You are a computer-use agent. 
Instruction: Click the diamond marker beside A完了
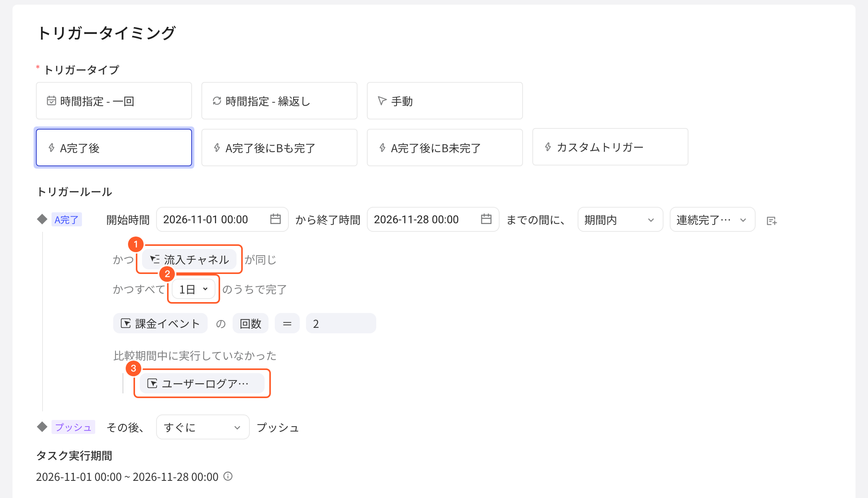[42, 219]
